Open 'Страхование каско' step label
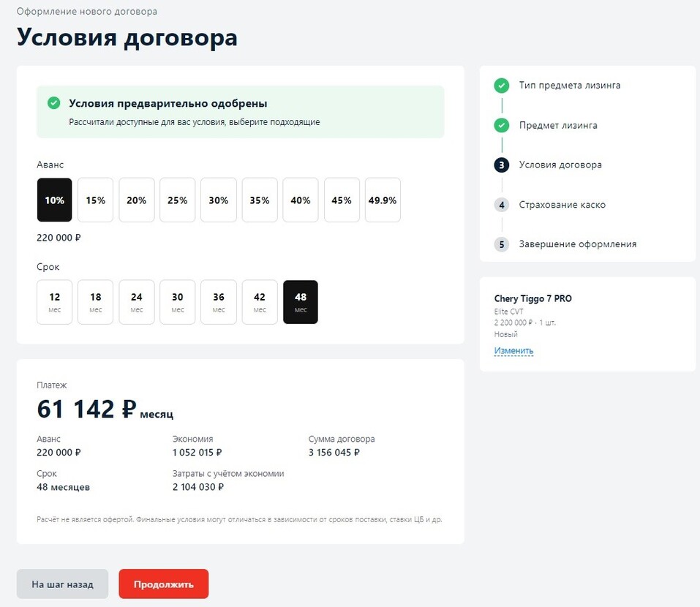The image size is (700, 607). (x=562, y=205)
